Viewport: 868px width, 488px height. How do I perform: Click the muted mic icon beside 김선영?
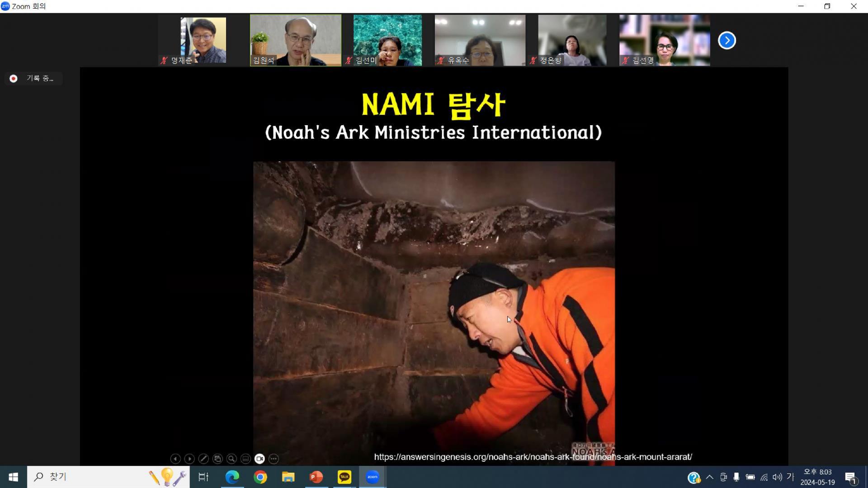tap(625, 60)
